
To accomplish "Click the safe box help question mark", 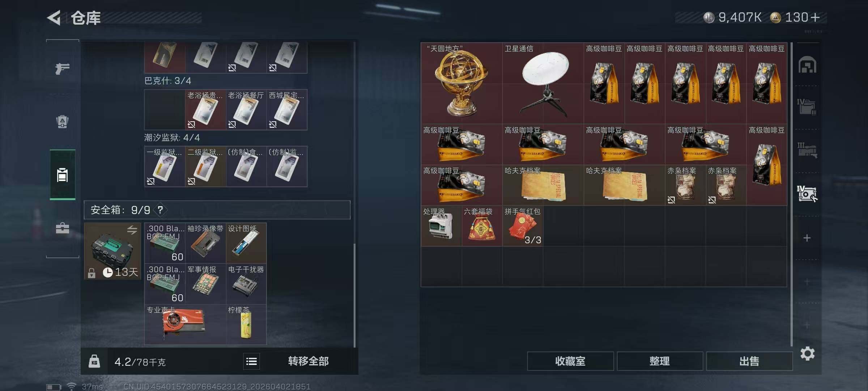I will [160, 210].
